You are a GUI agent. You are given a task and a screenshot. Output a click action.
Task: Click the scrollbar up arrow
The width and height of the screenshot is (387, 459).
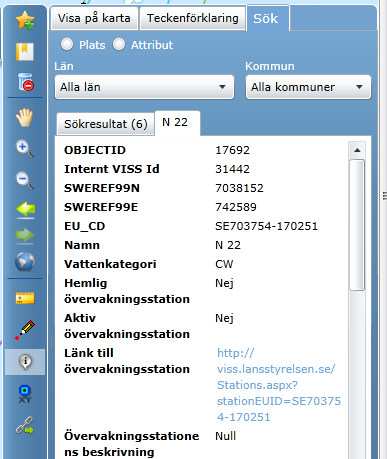(x=357, y=150)
